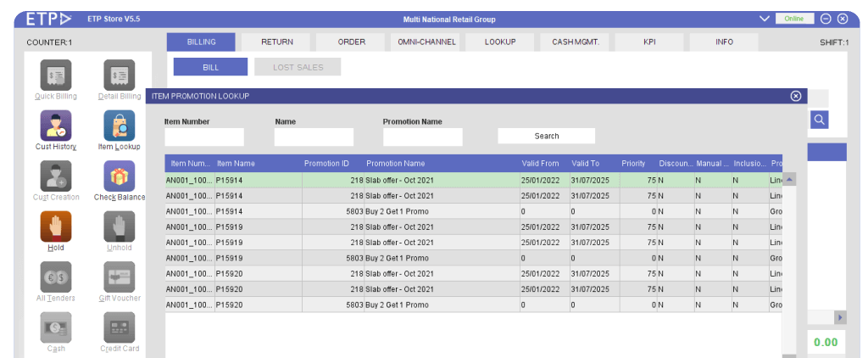Select the BILL sub-tab

(210, 67)
